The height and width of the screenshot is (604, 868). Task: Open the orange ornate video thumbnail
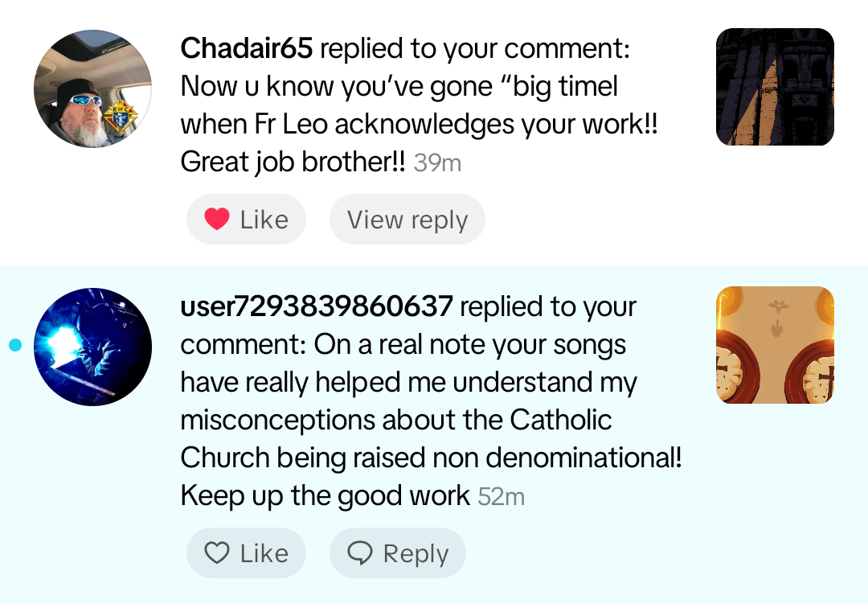(x=775, y=345)
